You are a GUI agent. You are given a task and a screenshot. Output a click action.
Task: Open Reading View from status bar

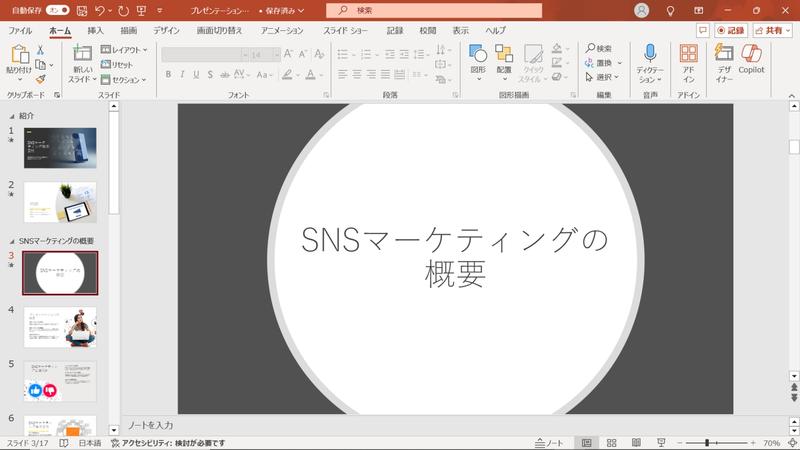[635, 442]
